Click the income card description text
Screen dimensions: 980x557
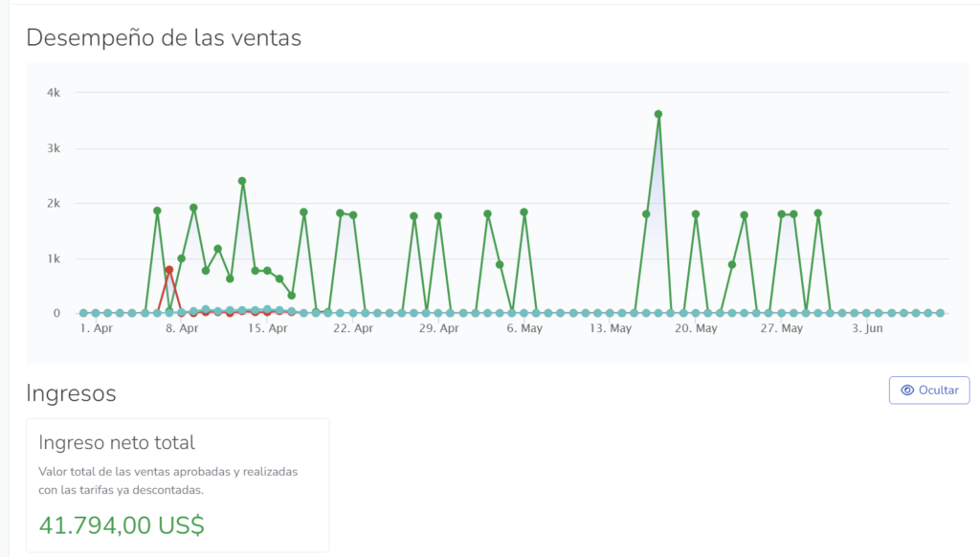pyautogui.click(x=167, y=481)
